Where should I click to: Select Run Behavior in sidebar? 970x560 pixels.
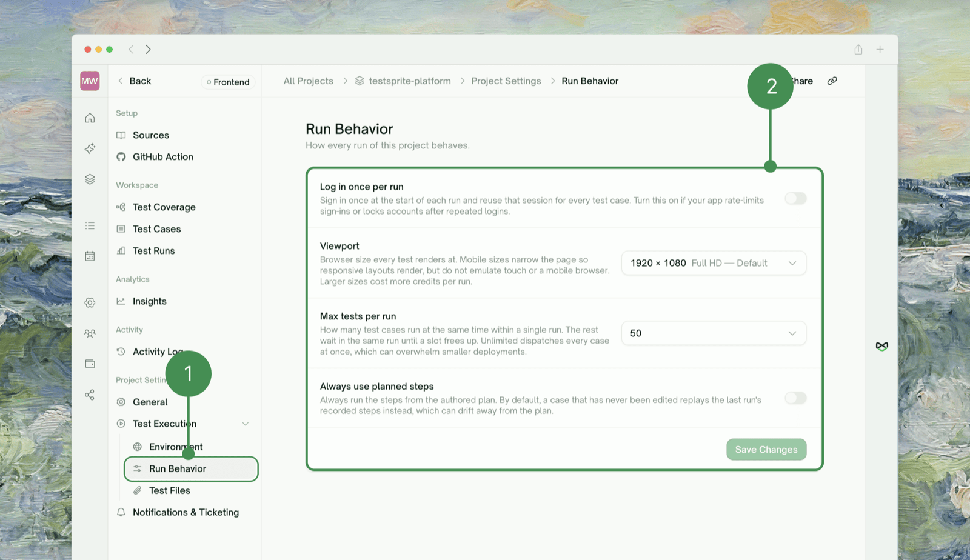click(191, 469)
